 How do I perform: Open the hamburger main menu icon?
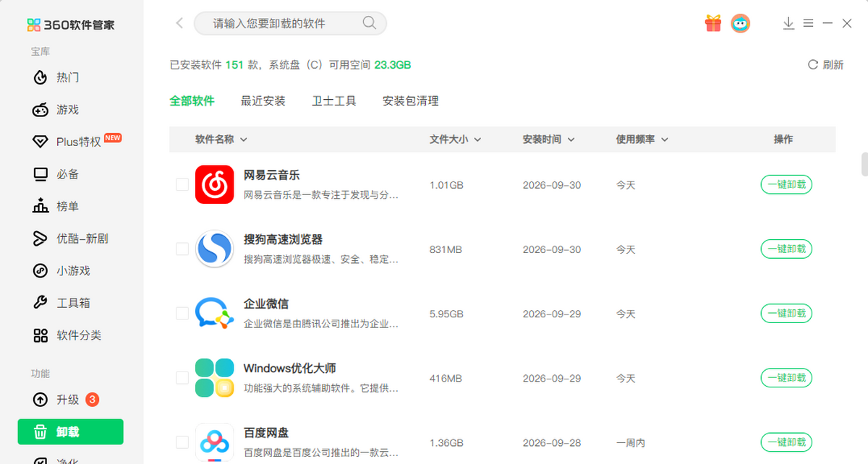pyautogui.click(x=809, y=23)
